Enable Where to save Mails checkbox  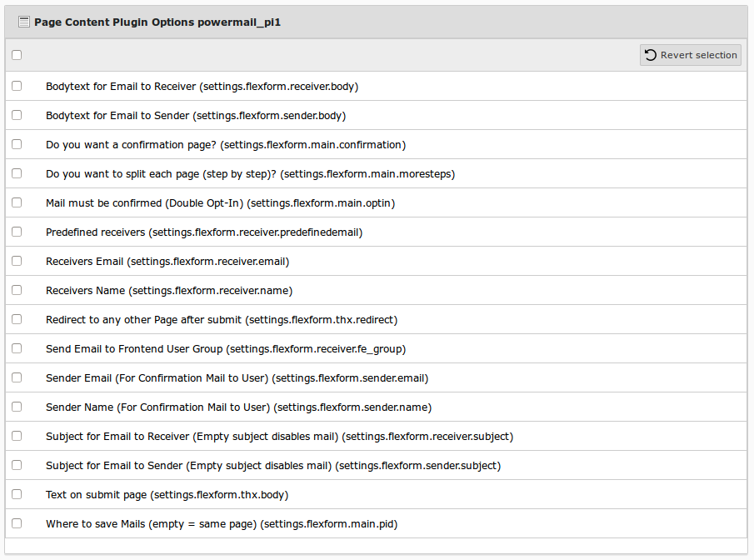[x=17, y=523]
